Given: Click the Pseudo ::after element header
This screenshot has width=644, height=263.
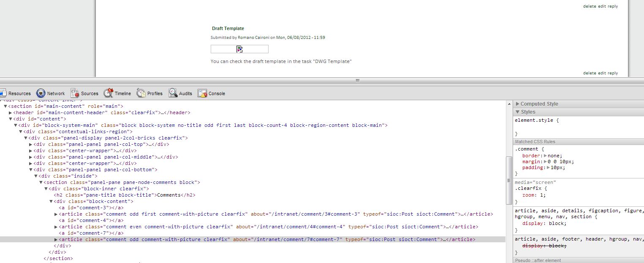Looking at the screenshot, I should (579, 260).
